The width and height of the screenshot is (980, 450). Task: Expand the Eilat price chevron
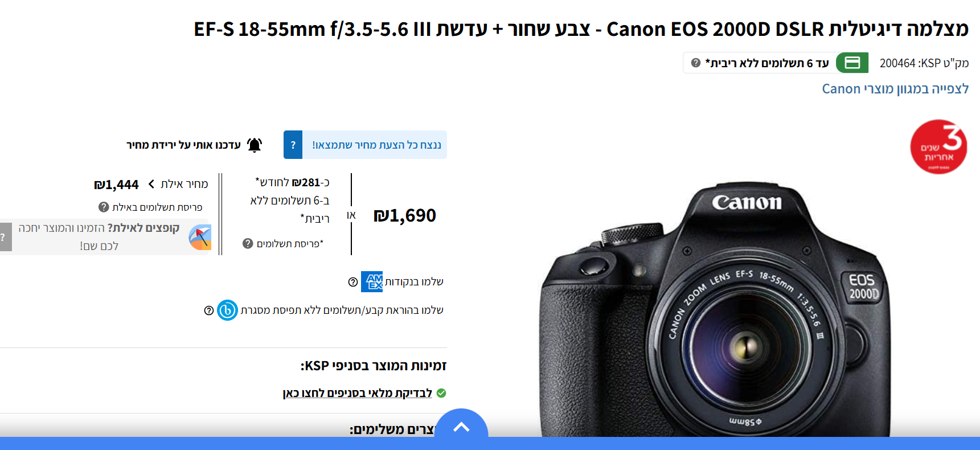click(x=151, y=184)
